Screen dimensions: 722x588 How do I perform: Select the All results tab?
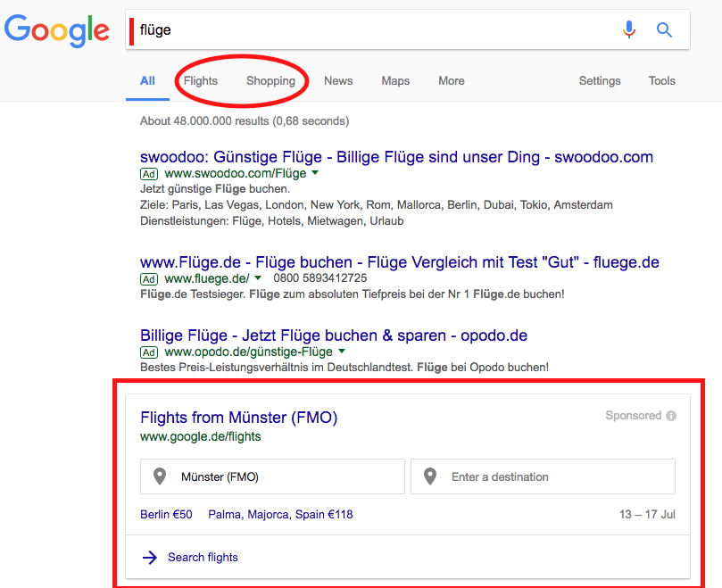pyautogui.click(x=147, y=81)
